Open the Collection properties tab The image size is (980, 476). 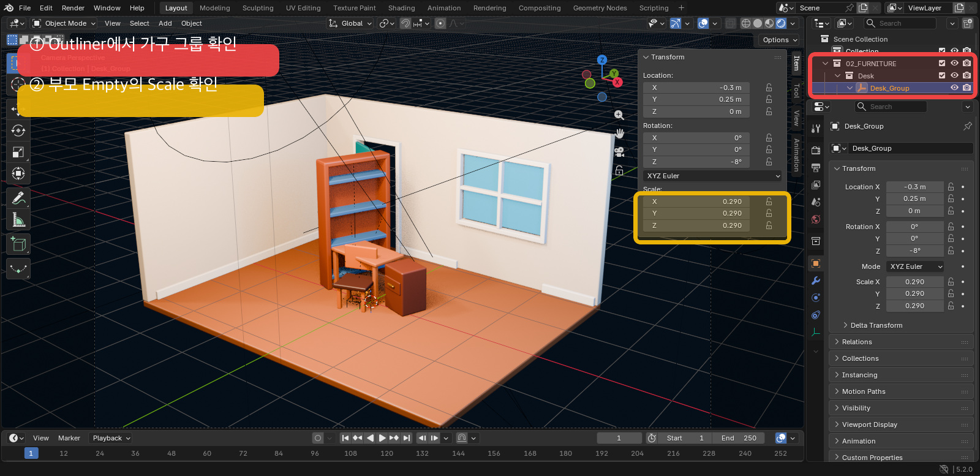tap(816, 241)
